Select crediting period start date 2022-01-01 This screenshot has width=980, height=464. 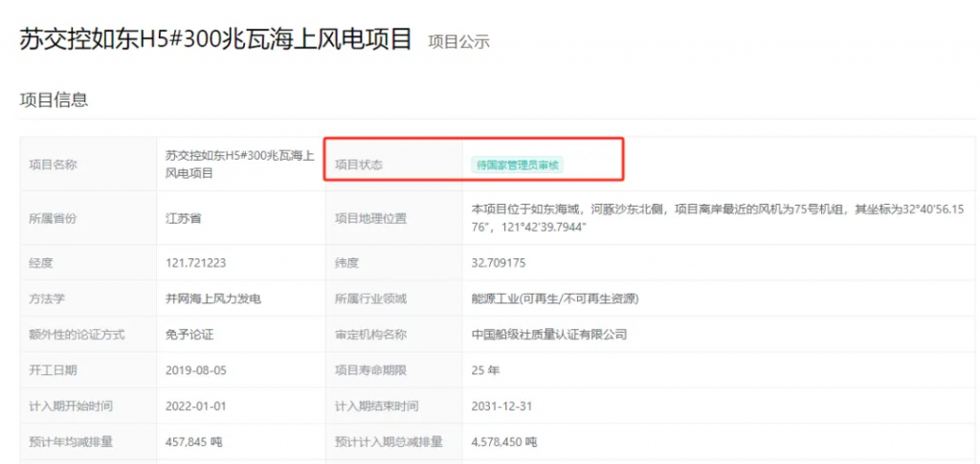tap(196, 406)
